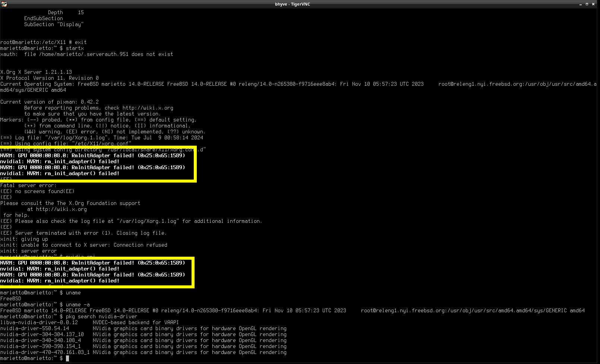Image resolution: width=600 pixels, height=364 pixels.
Task: Click the 'Current version of pixman: 0.42.2' line
Action: 50,102
